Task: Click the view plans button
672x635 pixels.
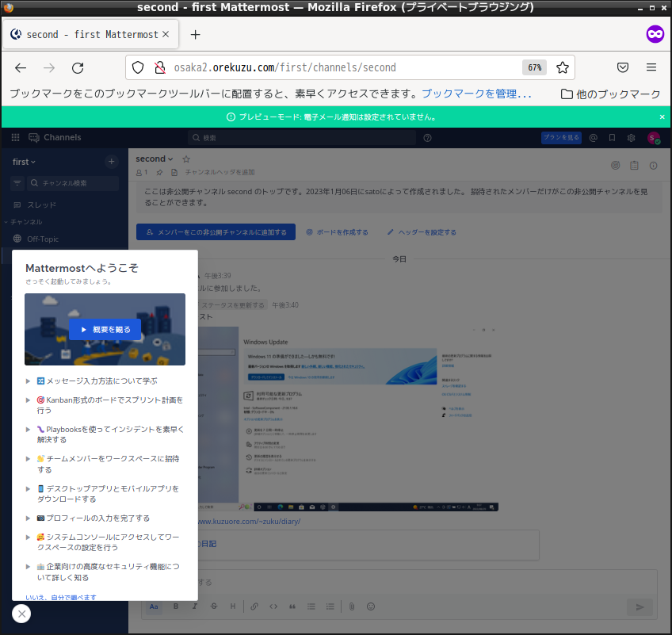Action: pyautogui.click(x=561, y=137)
